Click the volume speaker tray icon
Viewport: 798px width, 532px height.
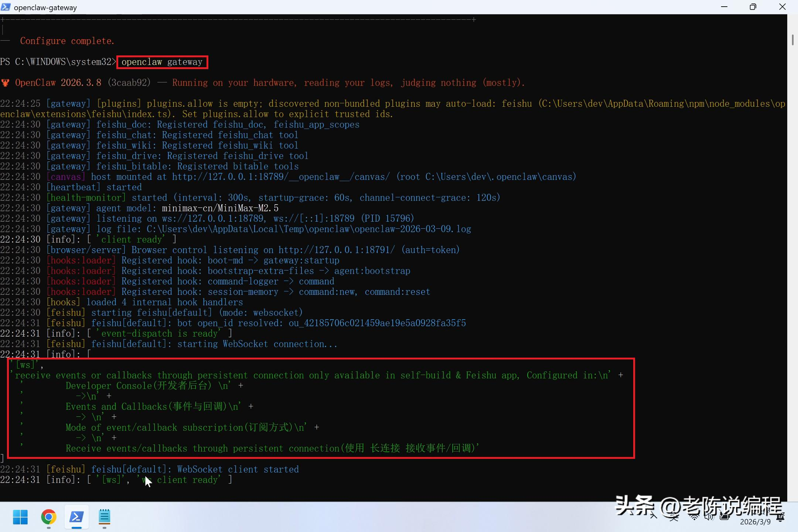(709, 517)
